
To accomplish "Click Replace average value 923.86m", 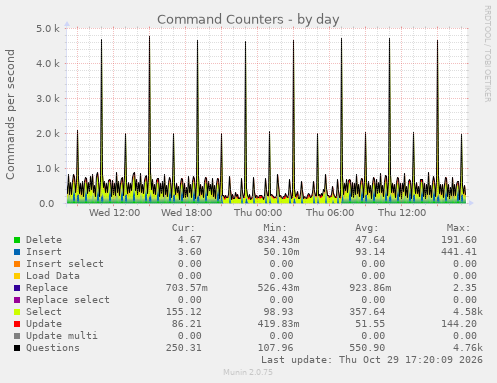I will 370,288.
